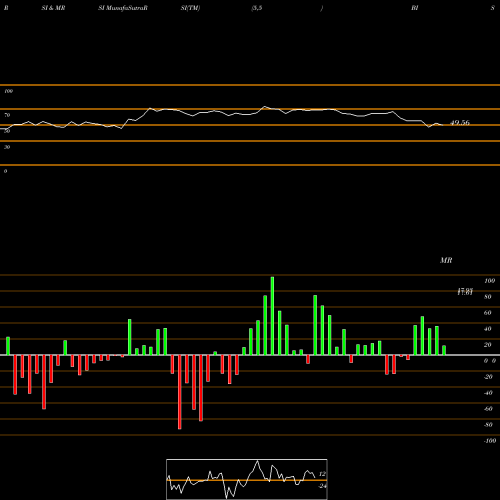Image resolution: width=500 pixels, height=500 pixels.
Task: Click the '(5,5' parameter text in header
Action: (x=257, y=8)
